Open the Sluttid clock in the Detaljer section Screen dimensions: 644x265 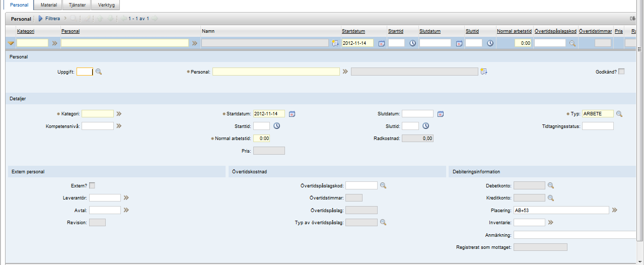(x=425, y=126)
